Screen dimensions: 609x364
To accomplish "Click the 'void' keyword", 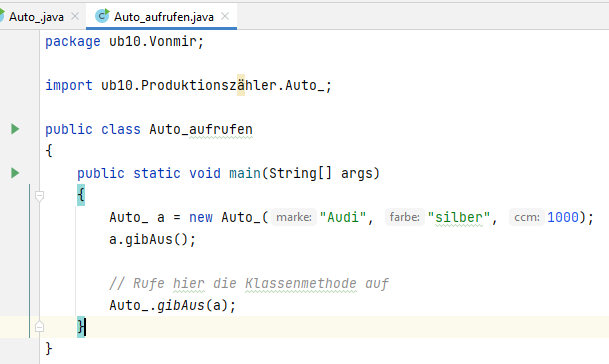I will click(205, 173).
